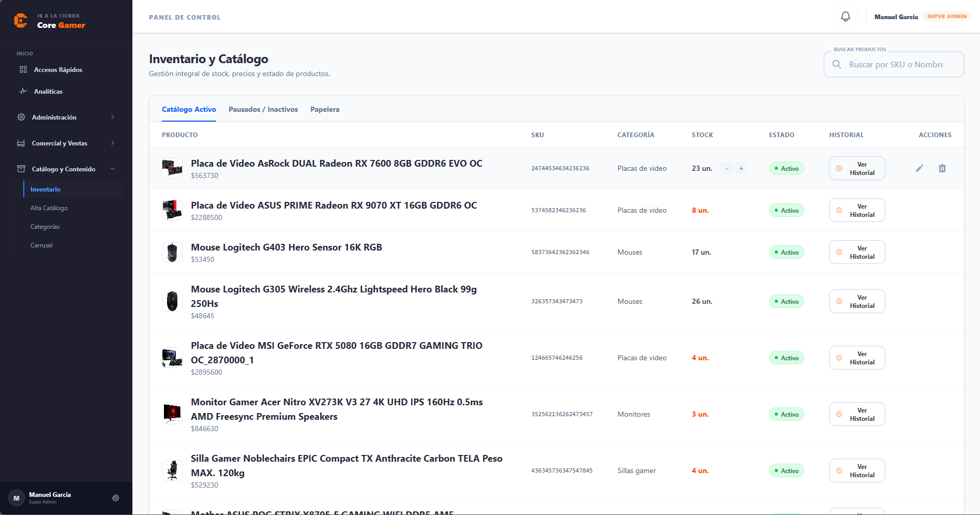Viewport: 980px width, 515px height.
Task: Switch to Pausados / Inactivos tab
Action: (263, 109)
